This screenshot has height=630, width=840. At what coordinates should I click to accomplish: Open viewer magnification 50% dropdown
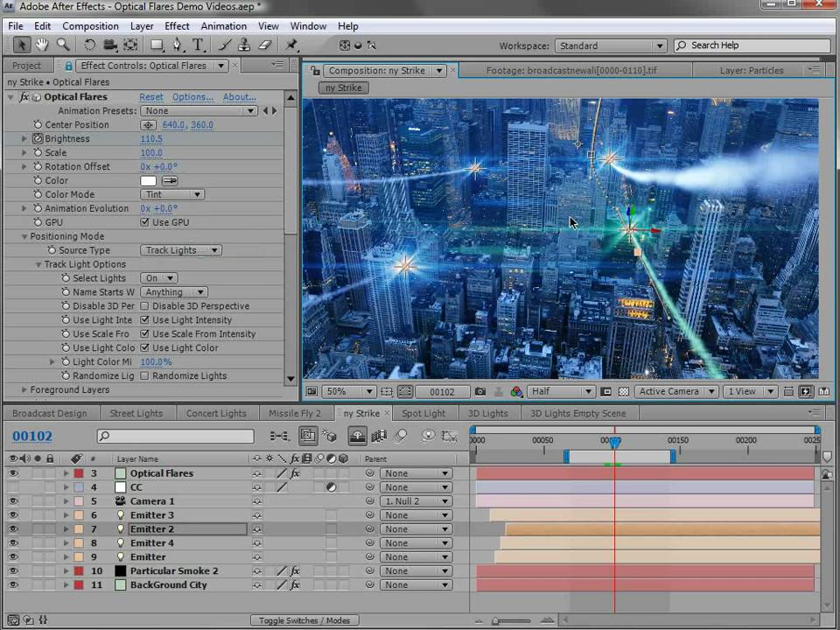click(x=348, y=392)
